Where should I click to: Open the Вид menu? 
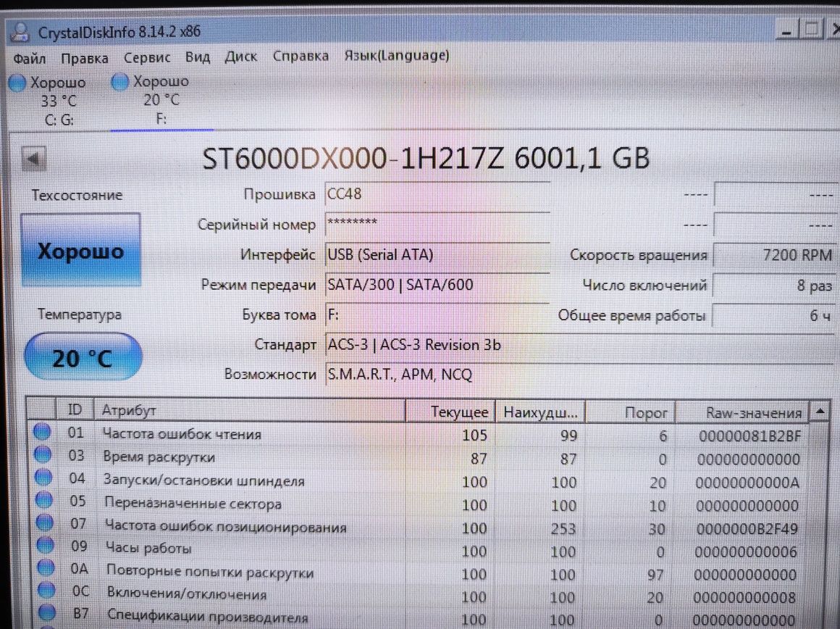point(197,57)
